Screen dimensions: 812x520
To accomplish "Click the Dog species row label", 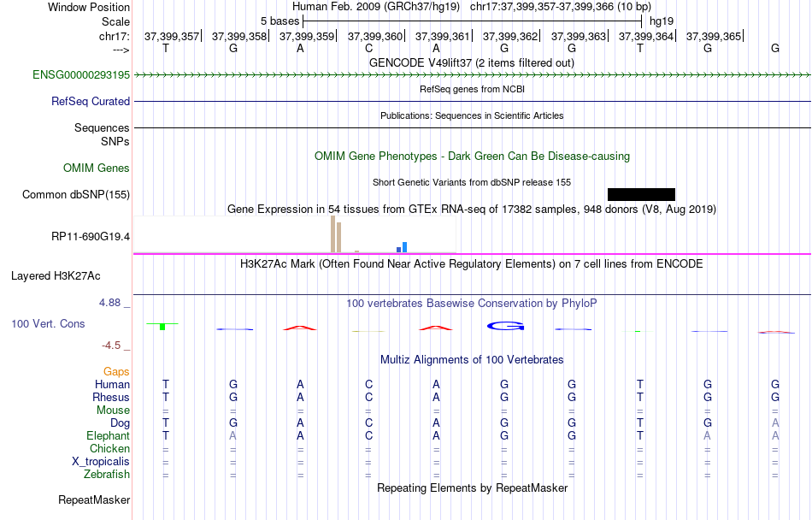I will point(120,423).
